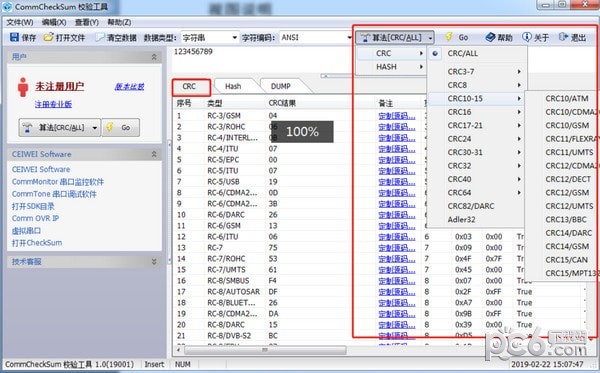Image resolution: width=600 pixels, height=373 pixels.
Task: Choose CRC11/UMTS from the submenu
Action: [x=569, y=152]
